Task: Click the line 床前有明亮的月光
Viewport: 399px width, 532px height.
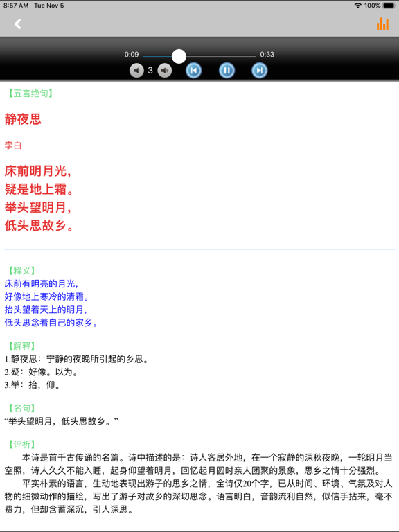Action: [42, 283]
